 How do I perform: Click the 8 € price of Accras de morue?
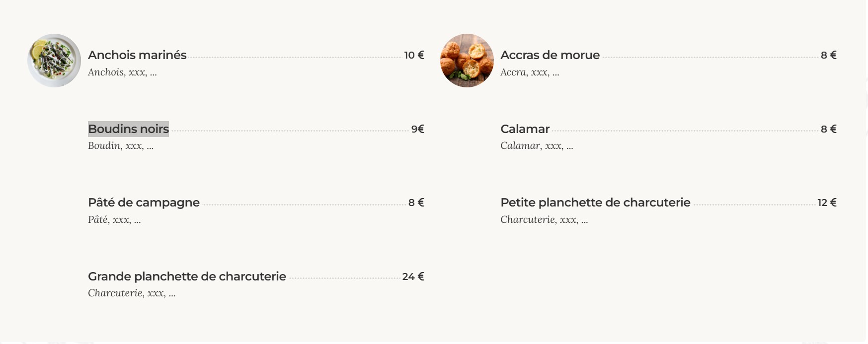tap(828, 55)
